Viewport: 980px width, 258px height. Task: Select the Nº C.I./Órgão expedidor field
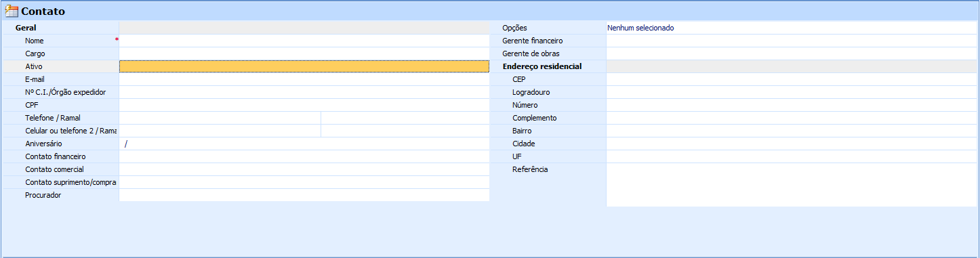(x=304, y=92)
